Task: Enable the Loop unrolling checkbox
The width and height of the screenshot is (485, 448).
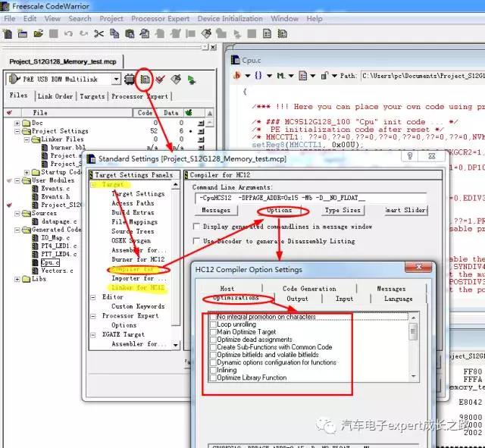Action: tap(214, 324)
